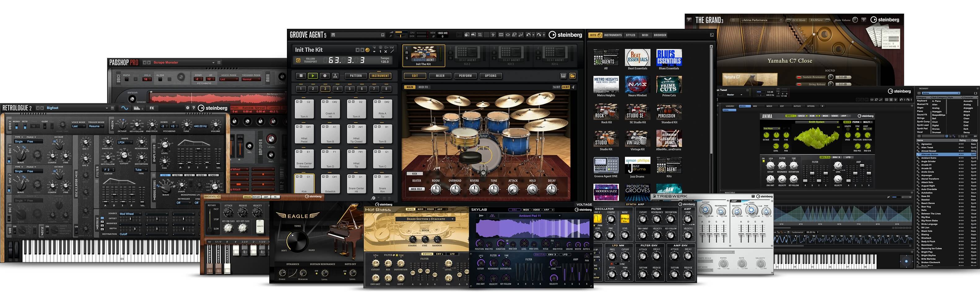
Task: Click The Grand P icon in header
Action: coord(689,20)
